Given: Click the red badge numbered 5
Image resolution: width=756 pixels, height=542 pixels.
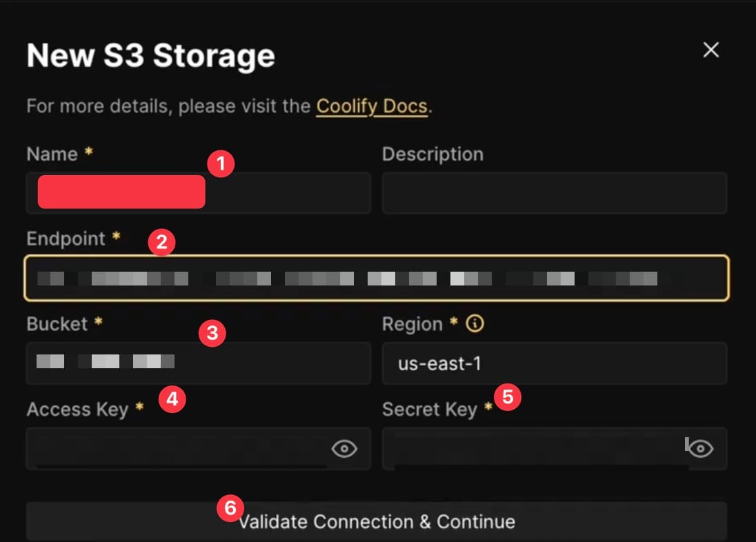Looking at the screenshot, I should 508,397.
